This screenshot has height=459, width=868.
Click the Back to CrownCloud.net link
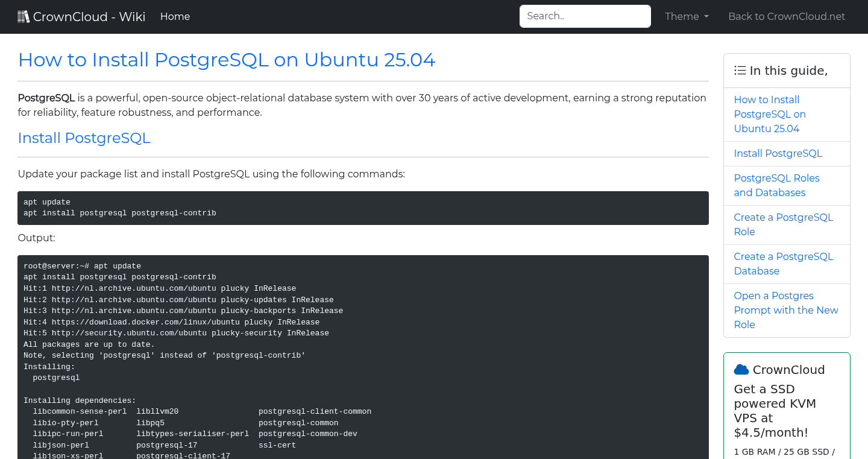(787, 17)
